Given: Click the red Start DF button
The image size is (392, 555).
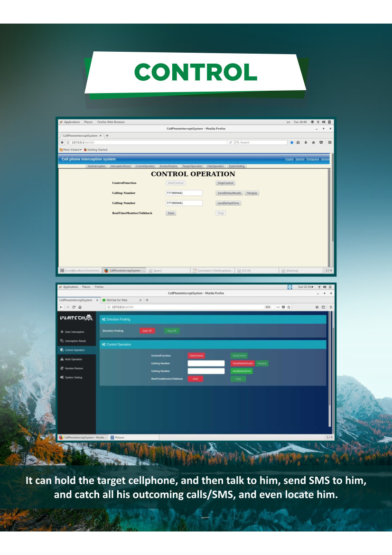Looking at the screenshot, I should pos(147,331).
